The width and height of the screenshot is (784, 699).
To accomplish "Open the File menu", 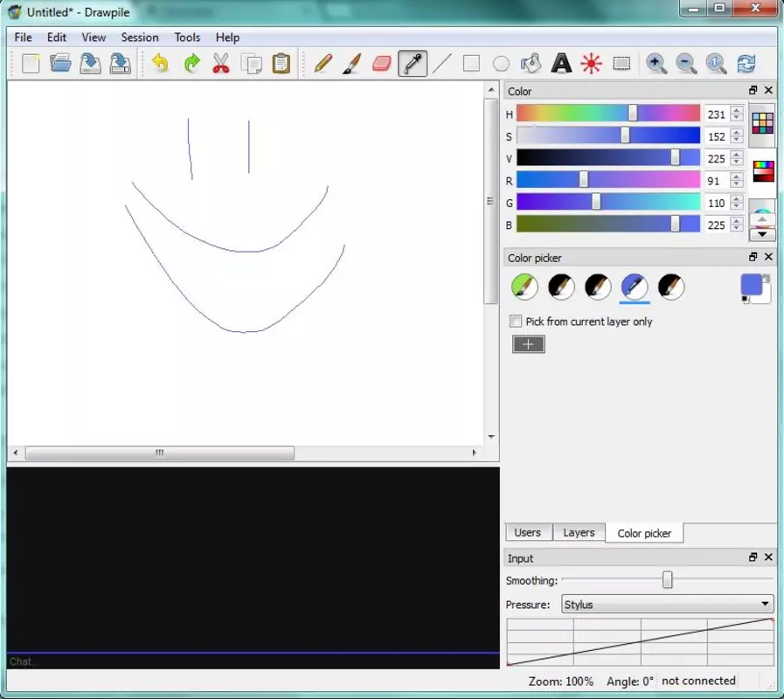I will (x=23, y=38).
